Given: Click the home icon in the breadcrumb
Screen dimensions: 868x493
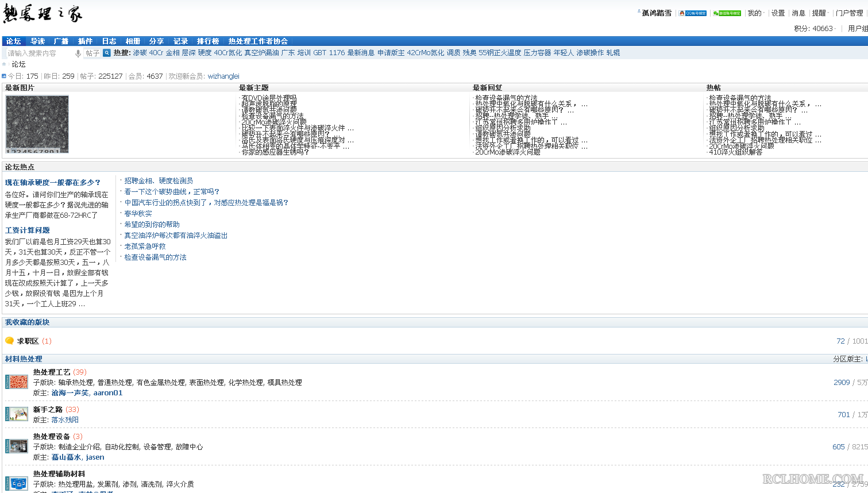Looking at the screenshot, I should [x=5, y=64].
